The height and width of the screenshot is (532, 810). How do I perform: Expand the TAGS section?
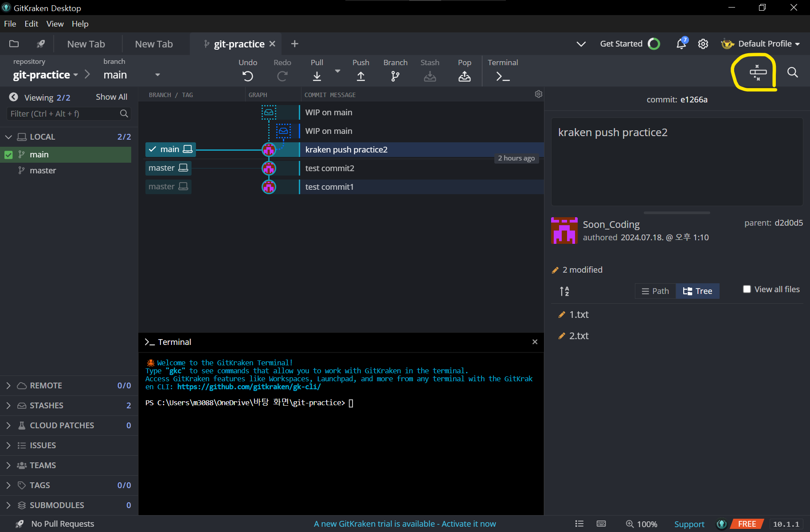click(x=8, y=485)
